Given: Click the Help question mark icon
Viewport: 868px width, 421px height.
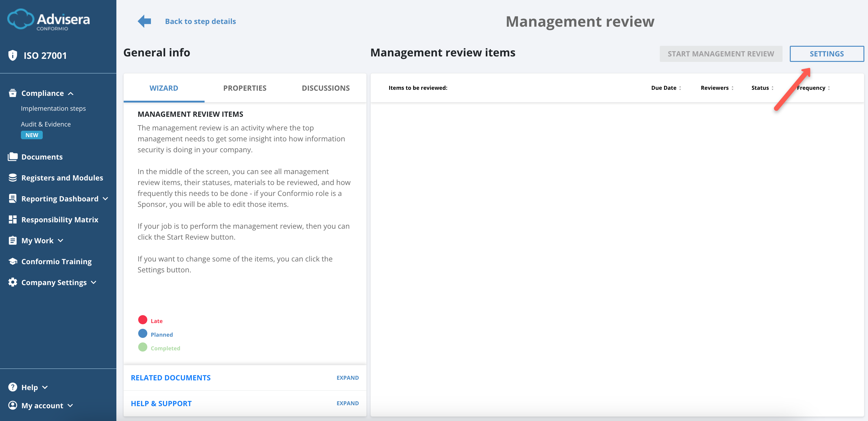Looking at the screenshot, I should click(x=12, y=387).
